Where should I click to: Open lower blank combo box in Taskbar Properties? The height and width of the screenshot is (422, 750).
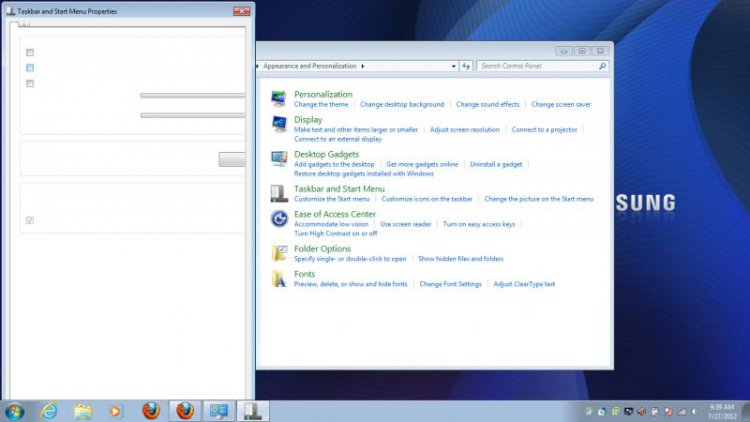[x=193, y=115]
